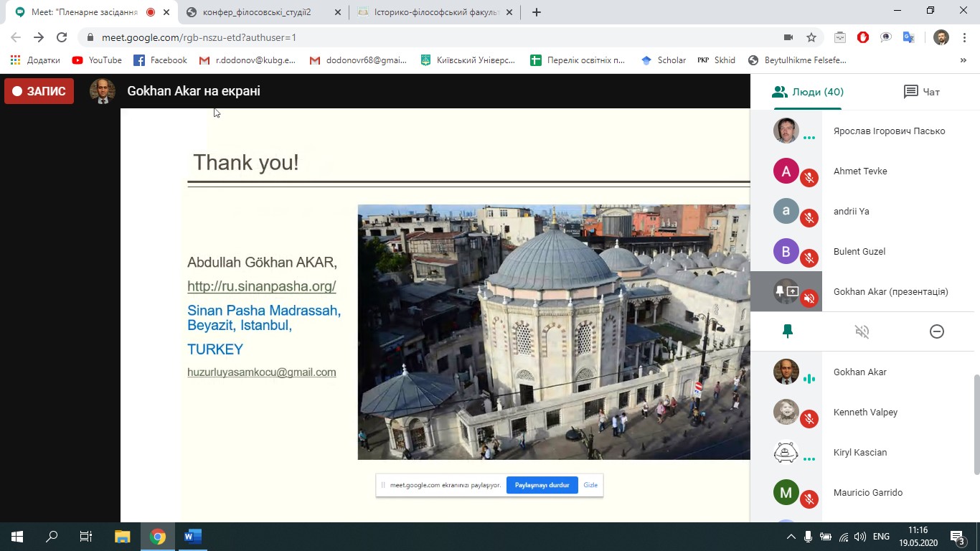Toggle the muted mic icon for Ahmet Tevke
Image resolution: width=980 pixels, height=551 pixels.
pos(809,177)
